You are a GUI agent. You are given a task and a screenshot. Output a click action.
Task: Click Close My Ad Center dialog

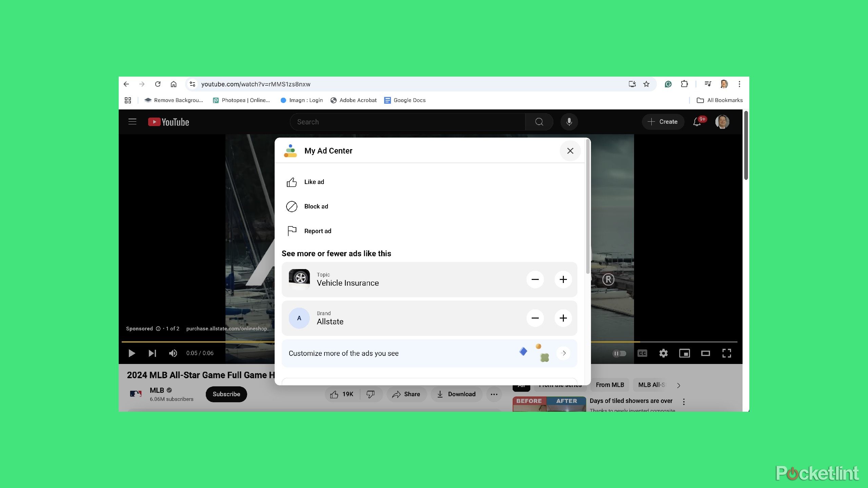[x=570, y=151]
